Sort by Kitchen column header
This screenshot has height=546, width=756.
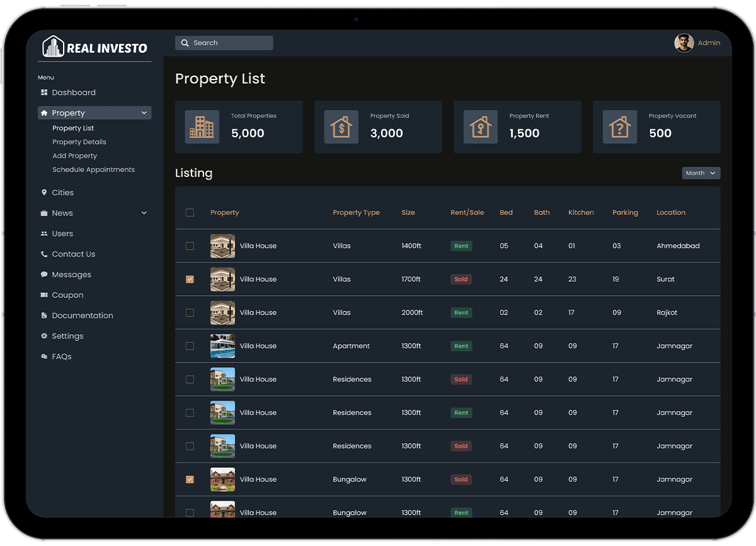click(581, 212)
